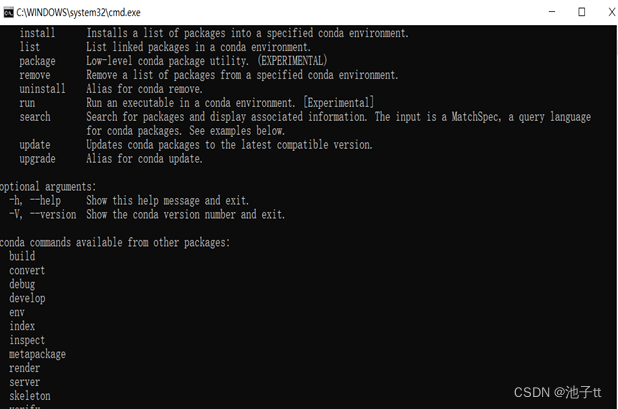Click the 'upgrade' command entry
This screenshot has width=618, height=409.
point(37,159)
